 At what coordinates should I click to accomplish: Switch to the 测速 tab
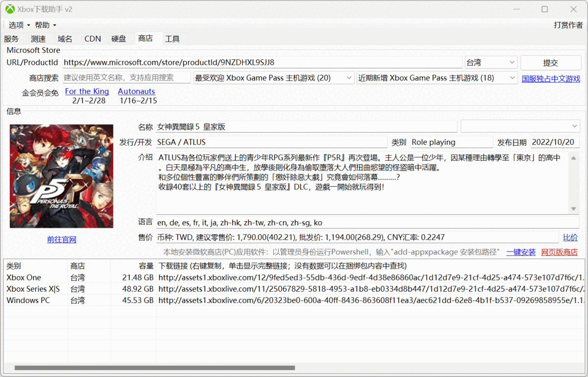[x=38, y=39]
